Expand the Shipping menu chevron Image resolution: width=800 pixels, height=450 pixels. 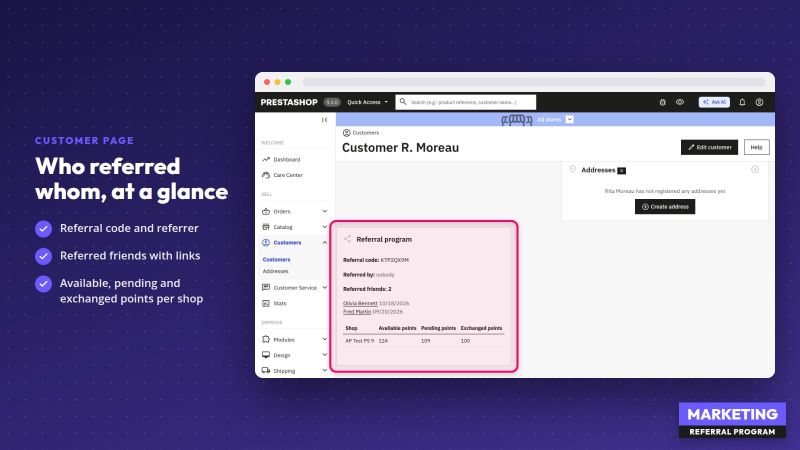[x=324, y=370]
